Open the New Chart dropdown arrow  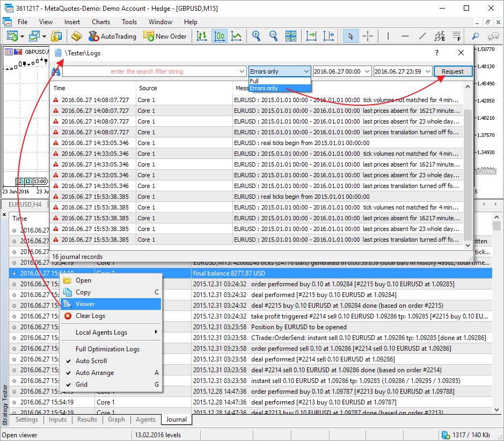tap(22, 37)
